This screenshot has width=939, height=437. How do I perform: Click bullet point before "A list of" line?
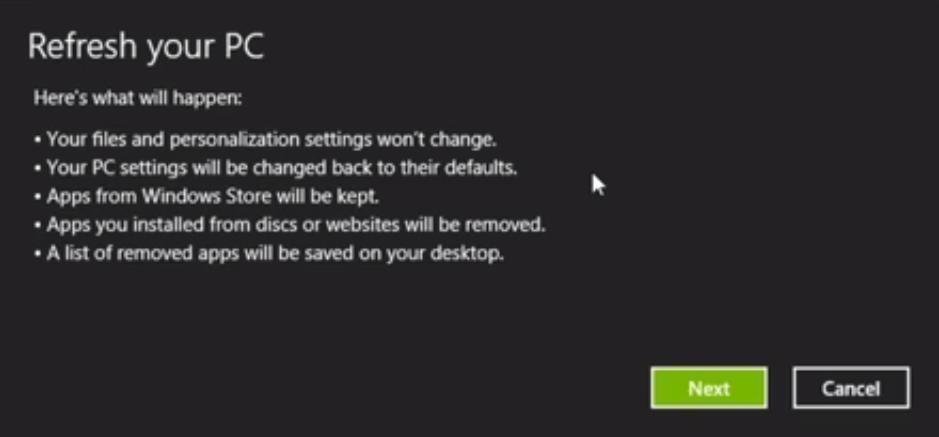[38, 254]
